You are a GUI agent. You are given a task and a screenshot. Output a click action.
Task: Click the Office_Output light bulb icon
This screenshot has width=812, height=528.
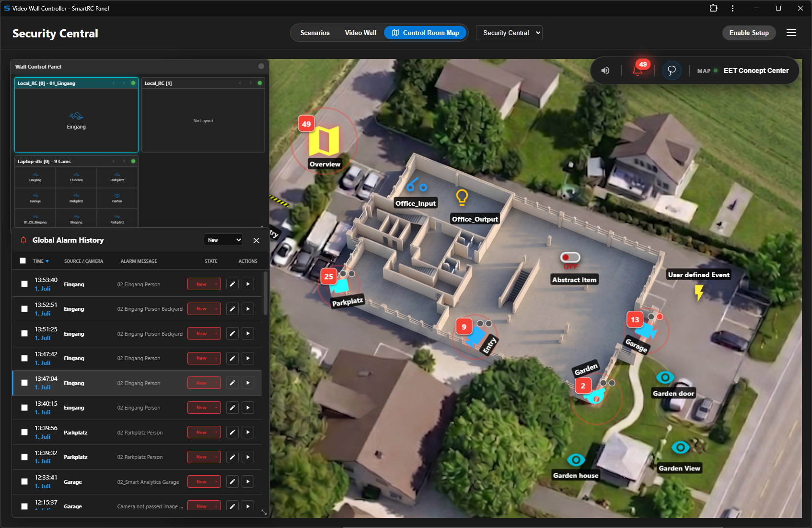pos(462,197)
